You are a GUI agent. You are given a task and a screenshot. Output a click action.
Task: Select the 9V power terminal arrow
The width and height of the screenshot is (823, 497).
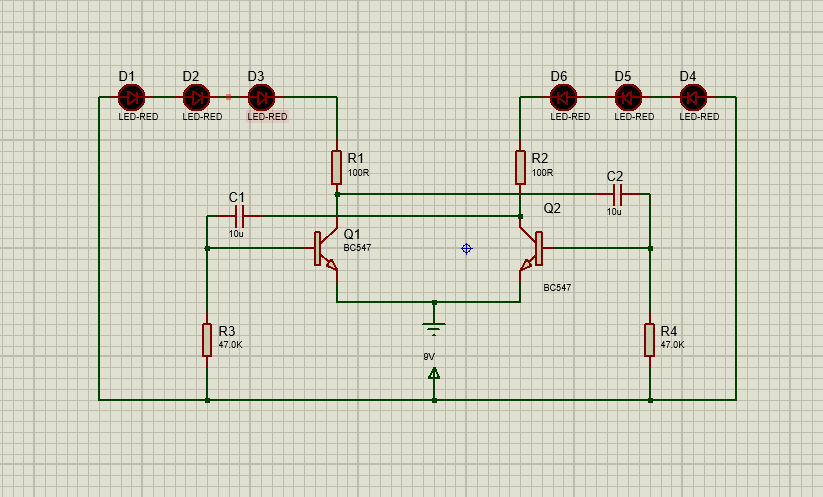[x=434, y=374]
